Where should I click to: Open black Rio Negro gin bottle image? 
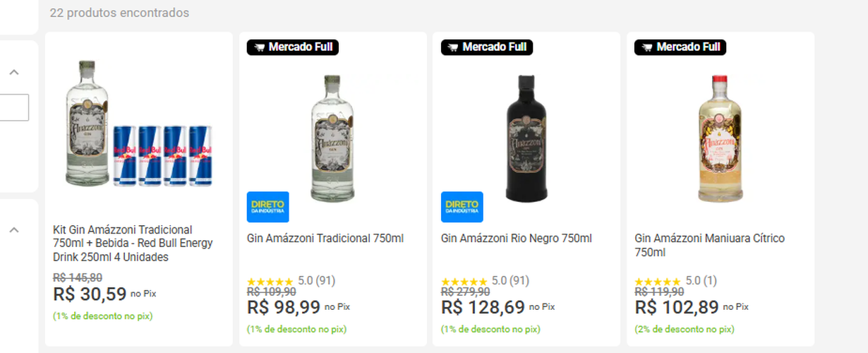[x=526, y=138]
